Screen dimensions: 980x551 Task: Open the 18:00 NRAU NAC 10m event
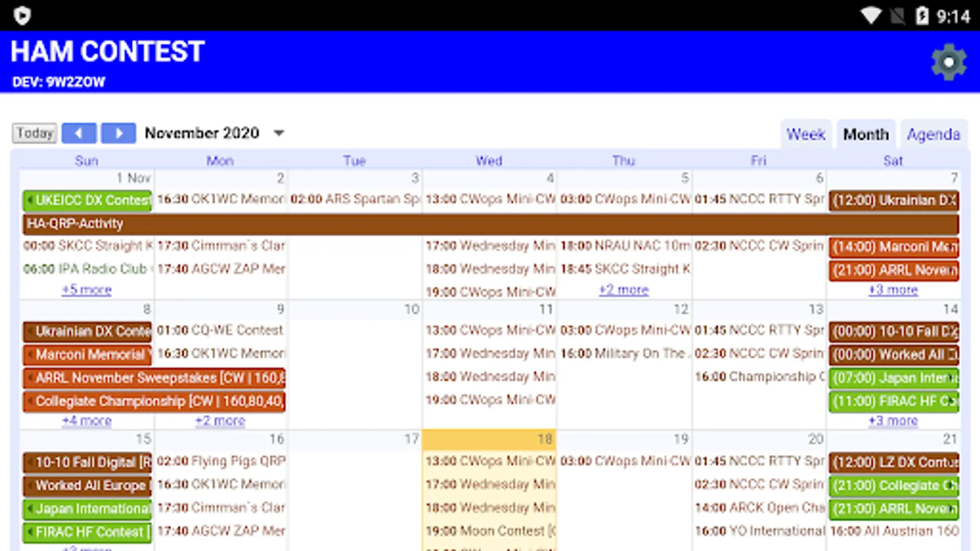(625, 246)
